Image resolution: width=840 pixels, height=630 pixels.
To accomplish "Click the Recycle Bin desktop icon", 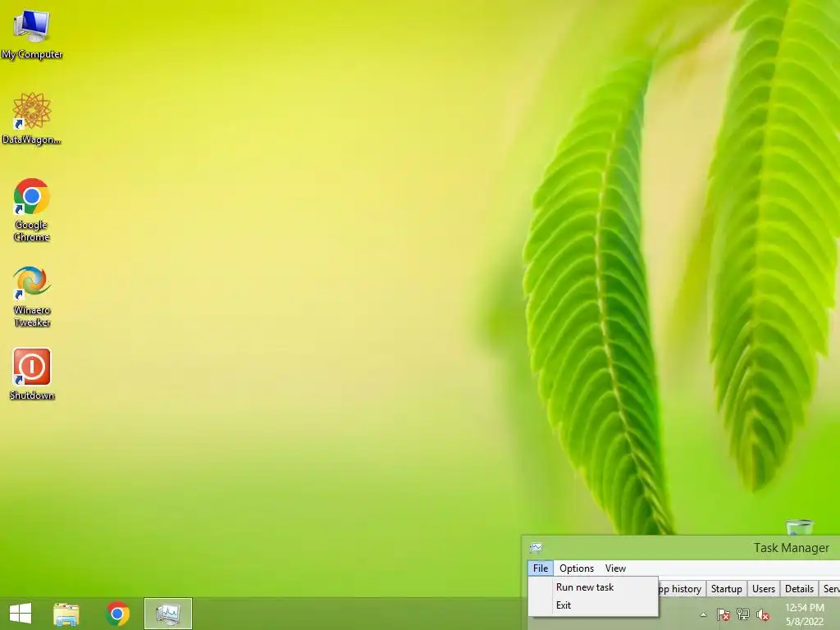I will click(x=799, y=527).
